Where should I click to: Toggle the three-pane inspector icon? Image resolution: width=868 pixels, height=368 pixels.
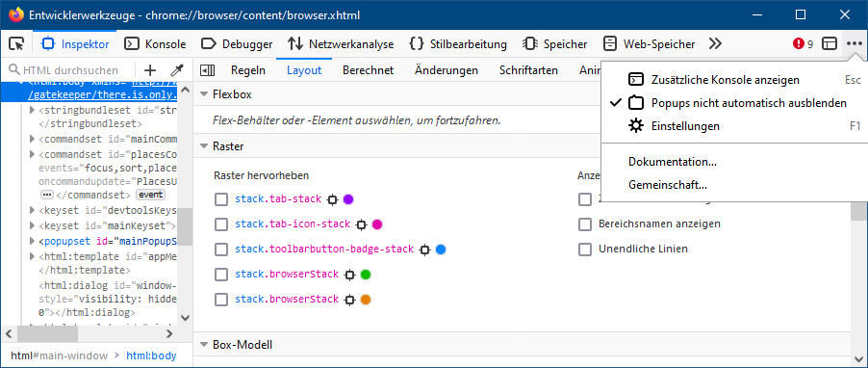207,70
